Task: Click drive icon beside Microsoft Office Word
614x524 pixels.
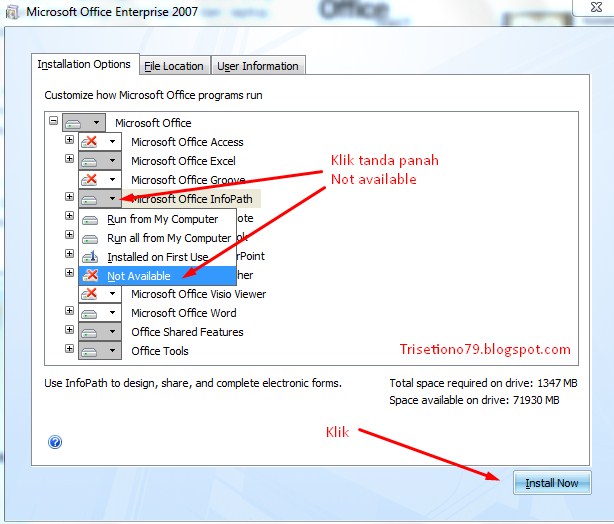Action: [90, 313]
